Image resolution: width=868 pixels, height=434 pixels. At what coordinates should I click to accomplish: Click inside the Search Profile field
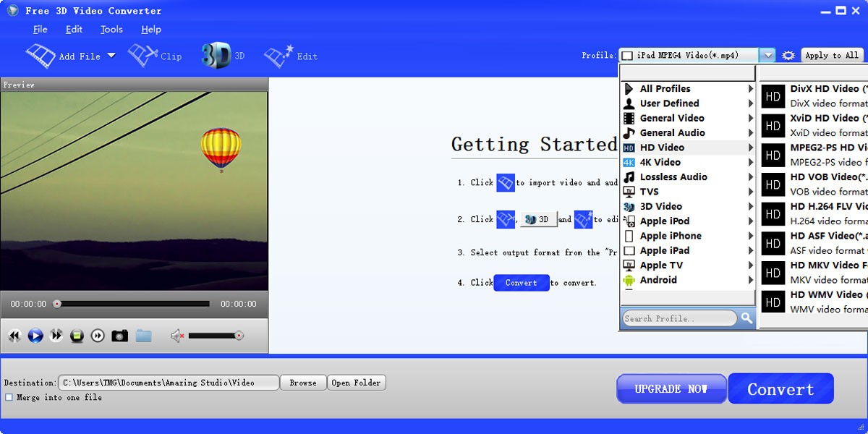tap(678, 318)
